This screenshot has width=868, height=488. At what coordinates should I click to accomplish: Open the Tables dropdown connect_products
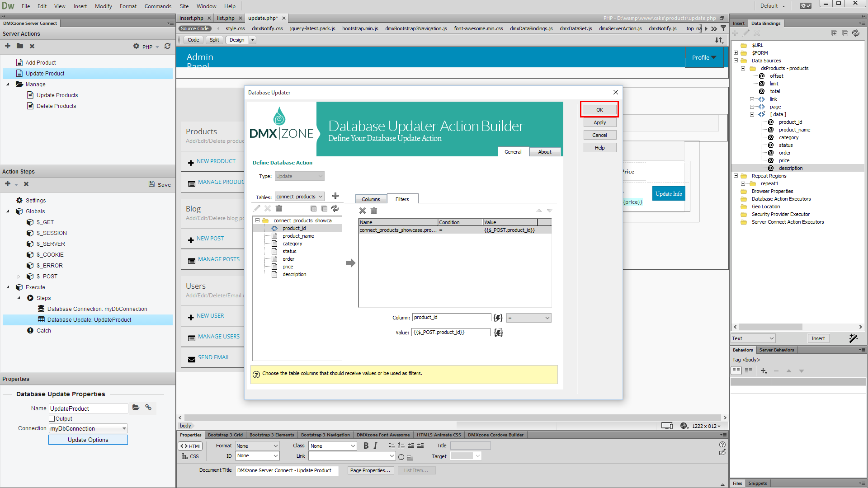pyautogui.click(x=300, y=197)
